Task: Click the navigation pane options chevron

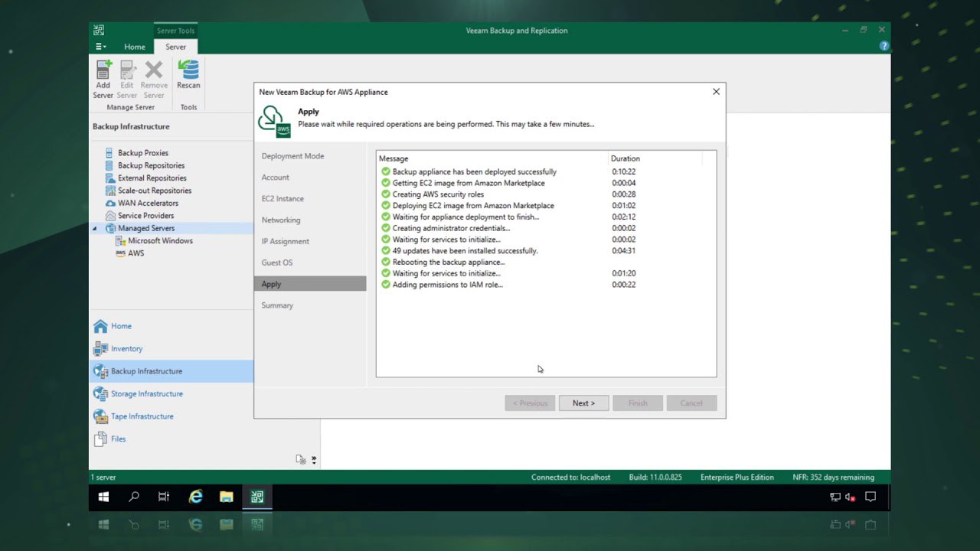Action: pos(314,460)
